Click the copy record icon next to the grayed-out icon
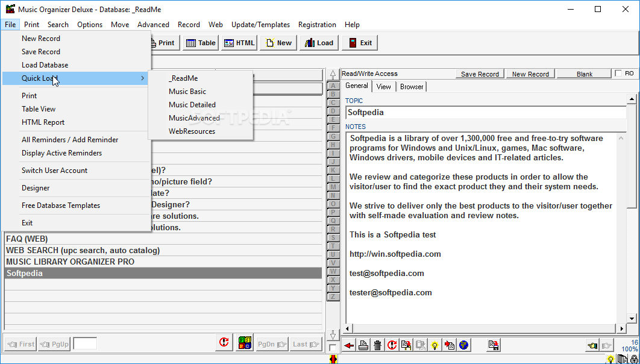Screen dimensions: 640x364 [x=406, y=346]
